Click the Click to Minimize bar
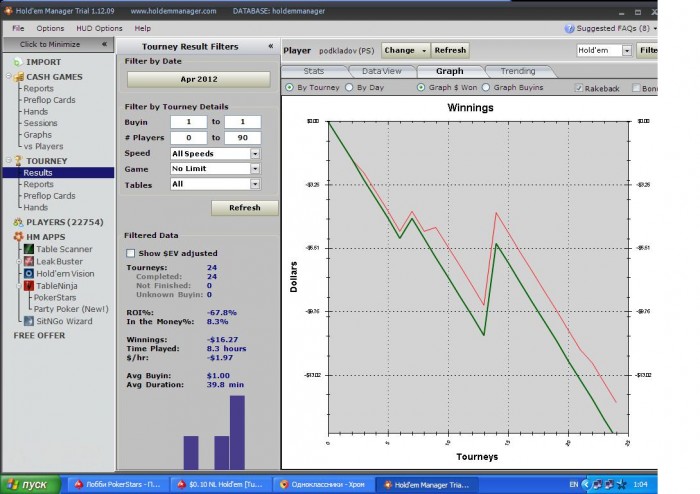The width and height of the screenshot is (700, 494). 58,44
